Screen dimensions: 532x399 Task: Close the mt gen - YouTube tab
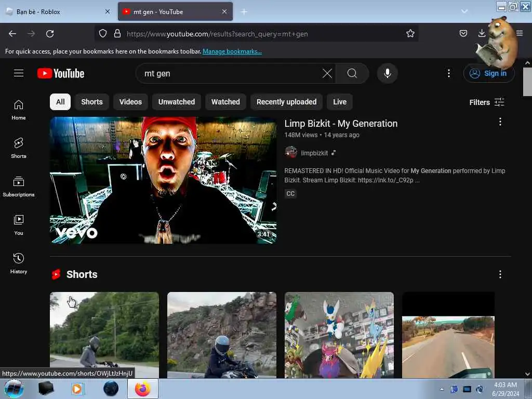click(224, 11)
